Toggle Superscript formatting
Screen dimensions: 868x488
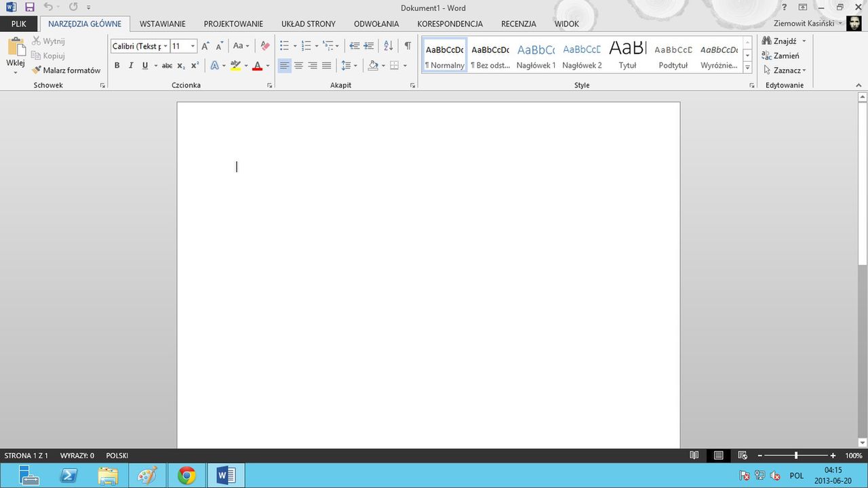[195, 66]
